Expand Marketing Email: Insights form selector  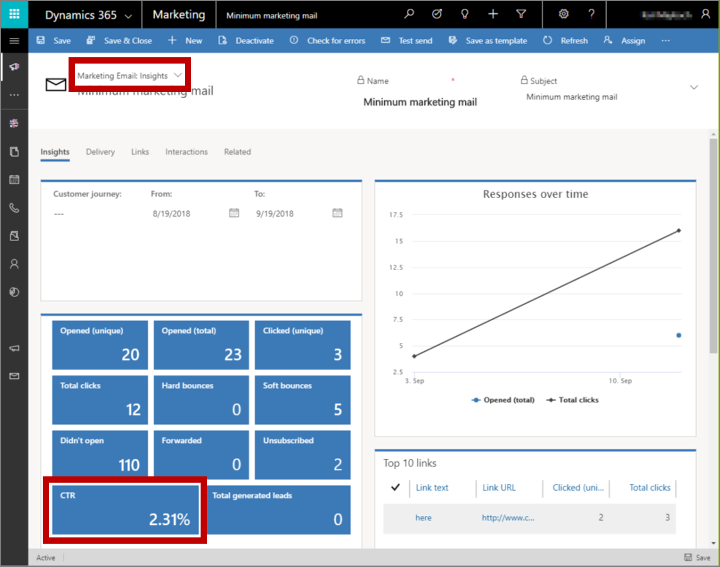tap(178, 76)
